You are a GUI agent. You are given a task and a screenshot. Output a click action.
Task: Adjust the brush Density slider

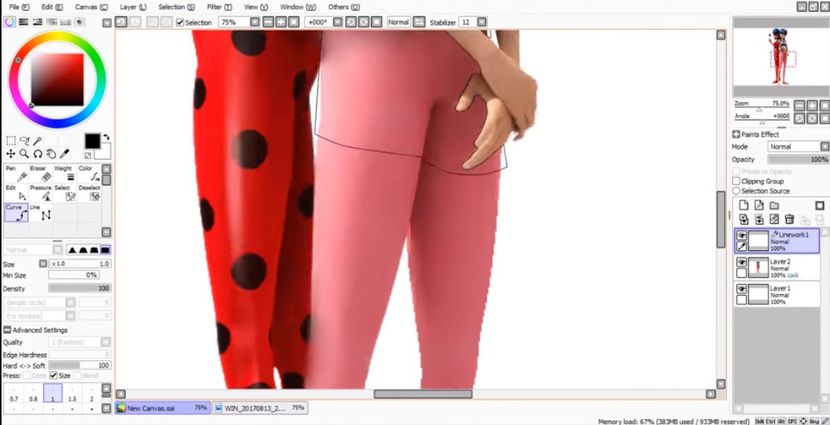pos(79,288)
